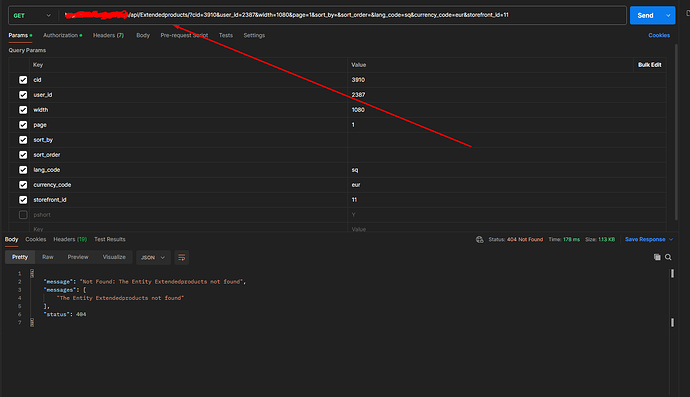Click the request URL field
This screenshot has height=397, width=690.
(x=342, y=15)
